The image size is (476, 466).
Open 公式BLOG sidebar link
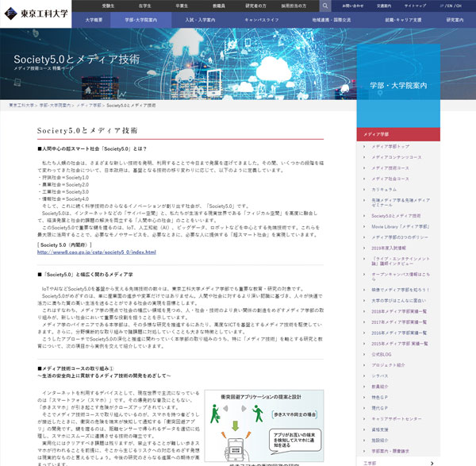pyautogui.click(x=382, y=355)
